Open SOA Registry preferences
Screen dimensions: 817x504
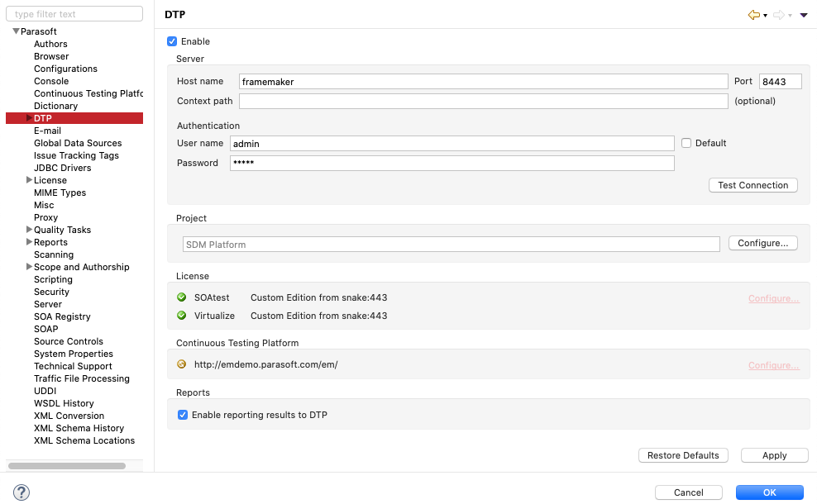(62, 316)
